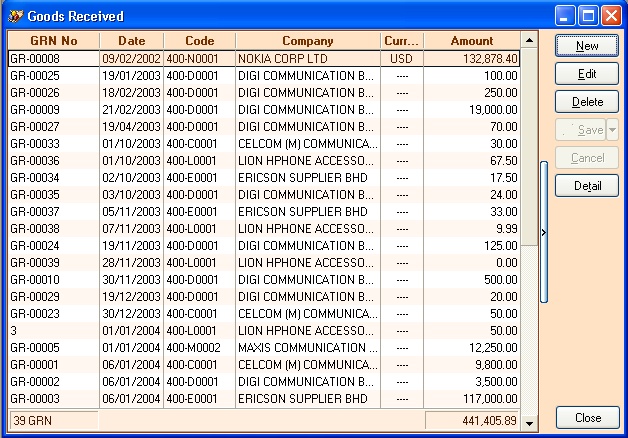
Task: Select GRN number GR-00003
Action: pyautogui.click(x=35, y=399)
